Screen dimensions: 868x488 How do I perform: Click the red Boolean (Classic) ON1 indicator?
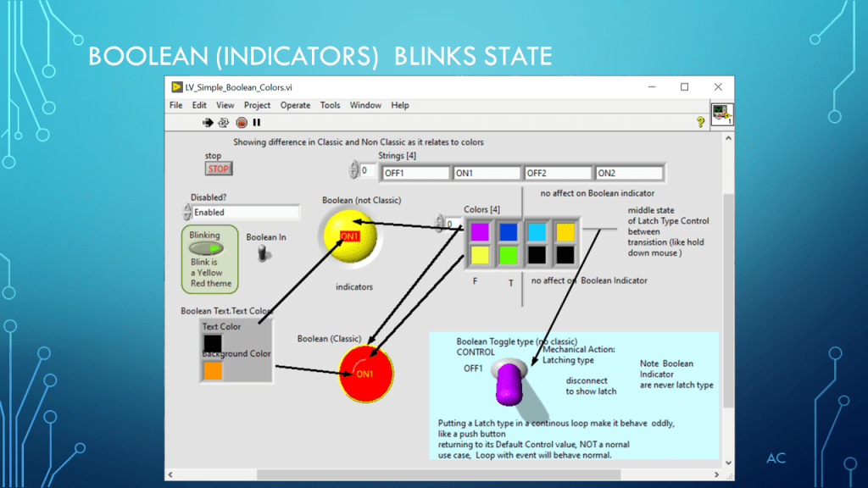point(365,374)
